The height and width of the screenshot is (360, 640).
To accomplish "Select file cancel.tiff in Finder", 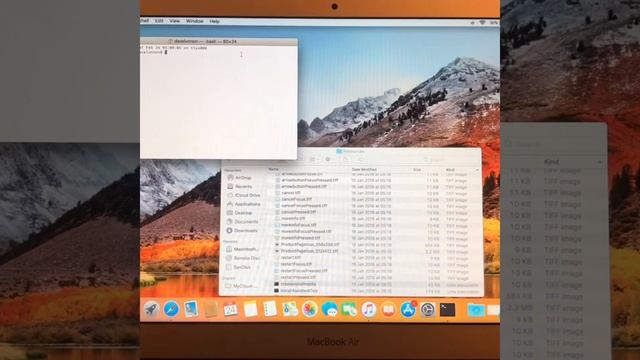I will (291, 193).
